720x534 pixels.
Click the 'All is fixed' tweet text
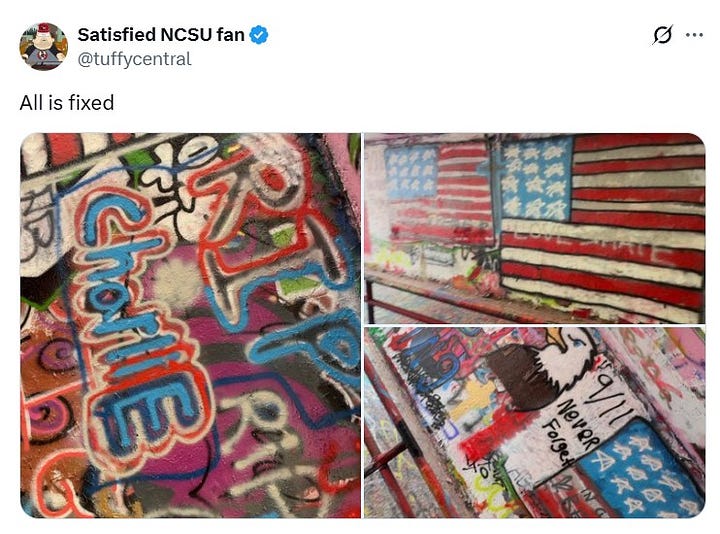67,103
